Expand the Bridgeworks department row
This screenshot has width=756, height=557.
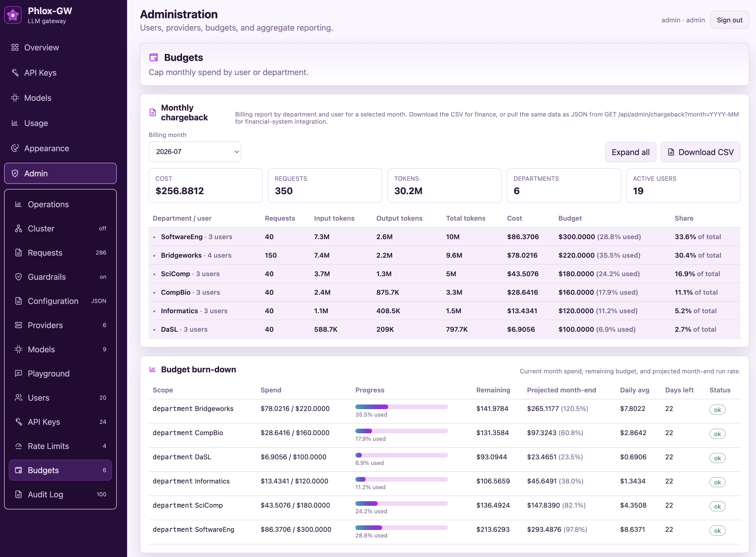click(154, 256)
